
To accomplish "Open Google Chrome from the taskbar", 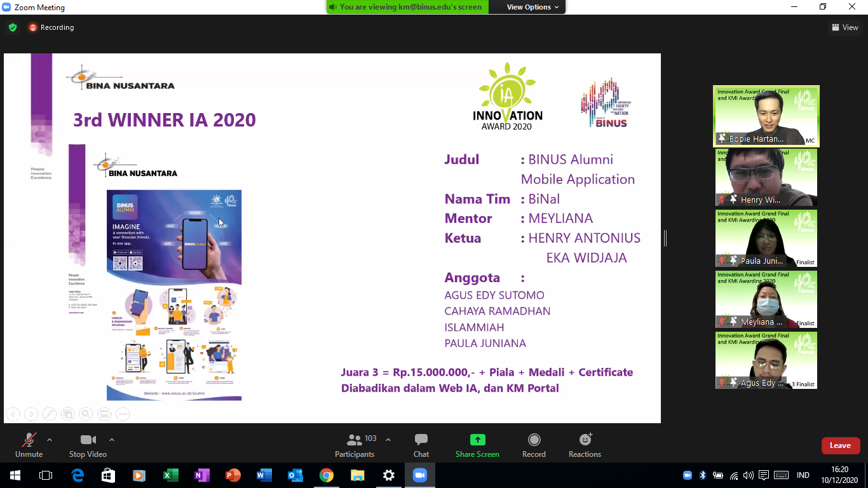I will (x=327, y=475).
